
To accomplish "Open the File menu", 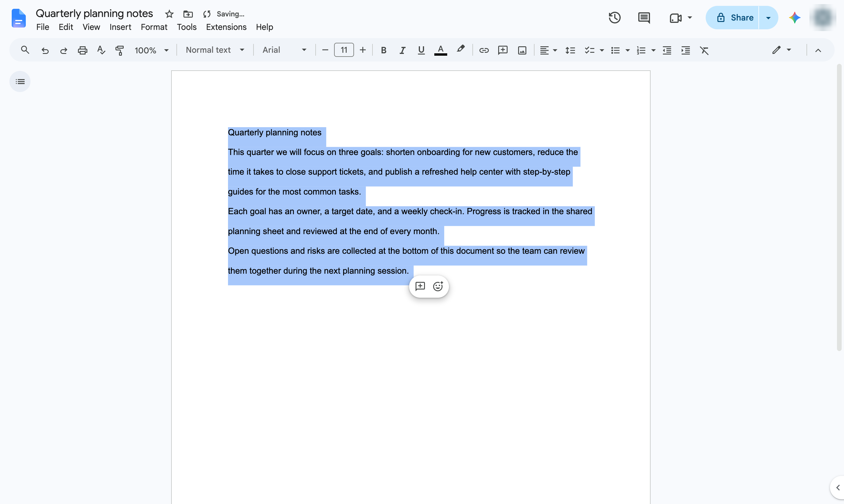I will pyautogui.click(x=43, y=27).
